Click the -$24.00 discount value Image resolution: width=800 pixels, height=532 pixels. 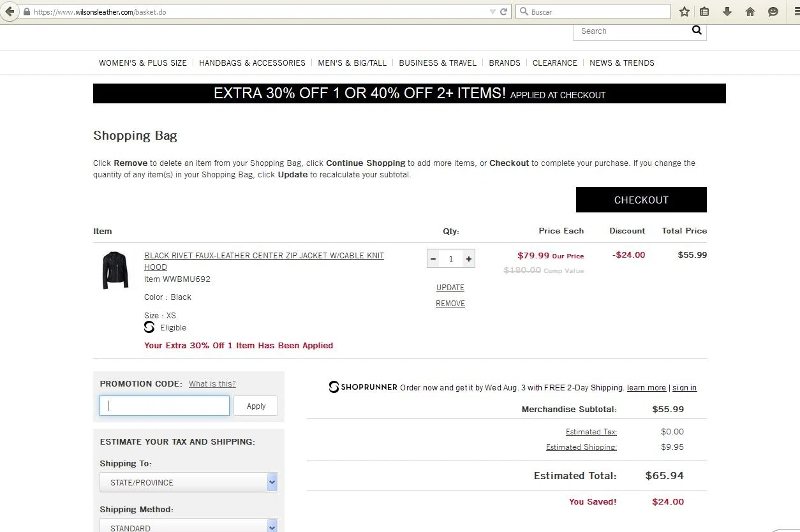[x=628, y=255]
